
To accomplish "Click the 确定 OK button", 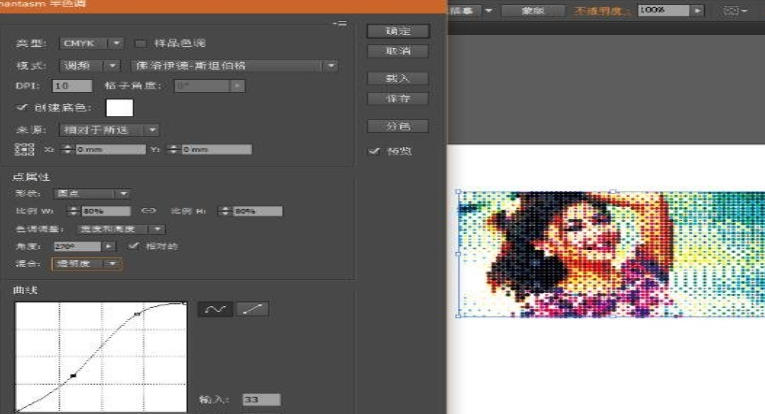I will coord(398,31).
